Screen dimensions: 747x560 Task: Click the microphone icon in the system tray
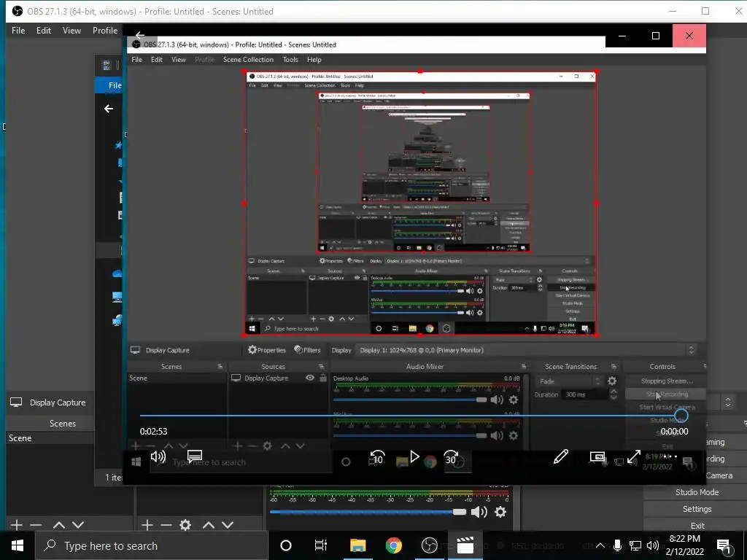click(x=617, y=545)
